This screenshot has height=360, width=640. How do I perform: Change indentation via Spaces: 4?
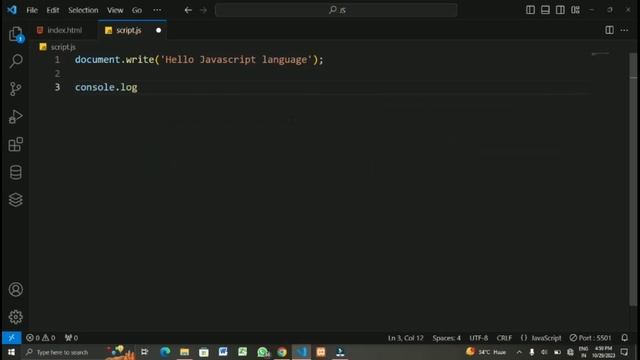(x=447, y=338)
